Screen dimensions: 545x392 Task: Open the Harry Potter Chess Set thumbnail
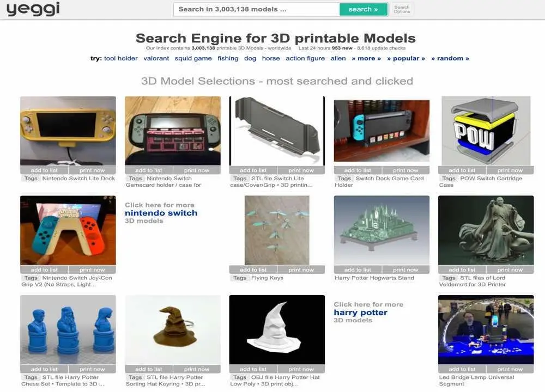68,330
